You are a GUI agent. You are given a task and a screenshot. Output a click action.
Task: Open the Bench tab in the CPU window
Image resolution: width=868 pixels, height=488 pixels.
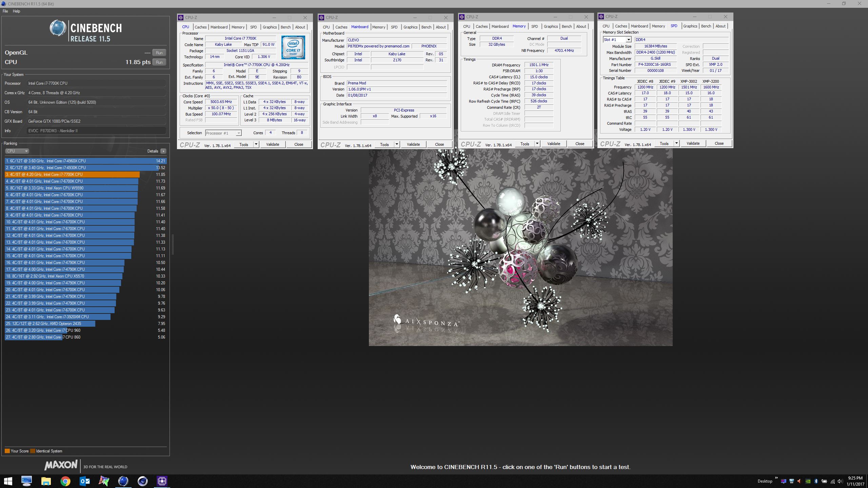(285, 27)
